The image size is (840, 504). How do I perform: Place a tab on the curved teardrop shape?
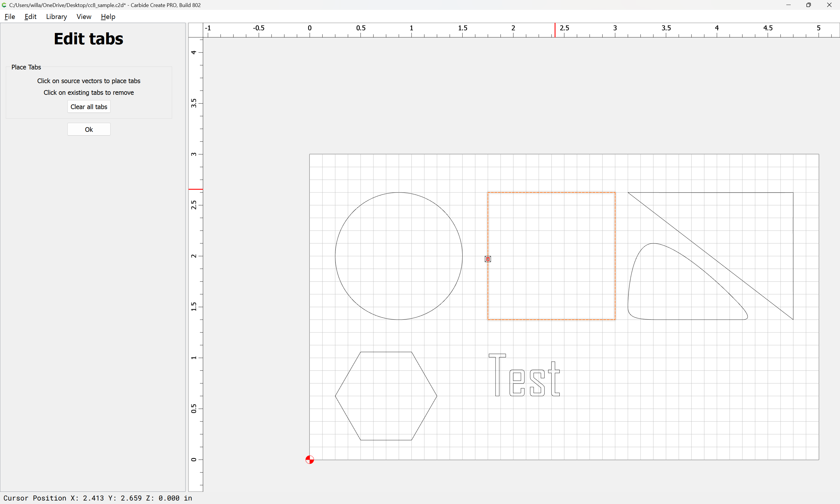[x=699, y=319]
